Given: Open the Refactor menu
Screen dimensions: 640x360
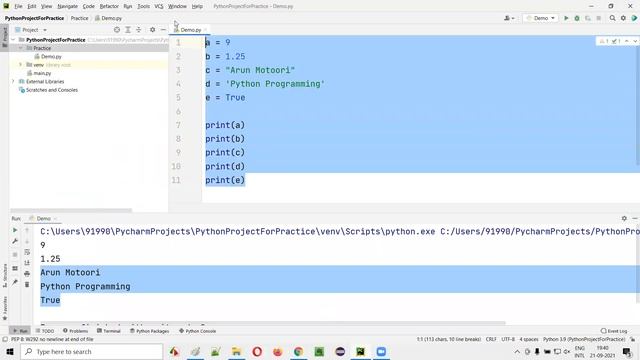Looking at the screenshot, I should [x=109, y=7].
